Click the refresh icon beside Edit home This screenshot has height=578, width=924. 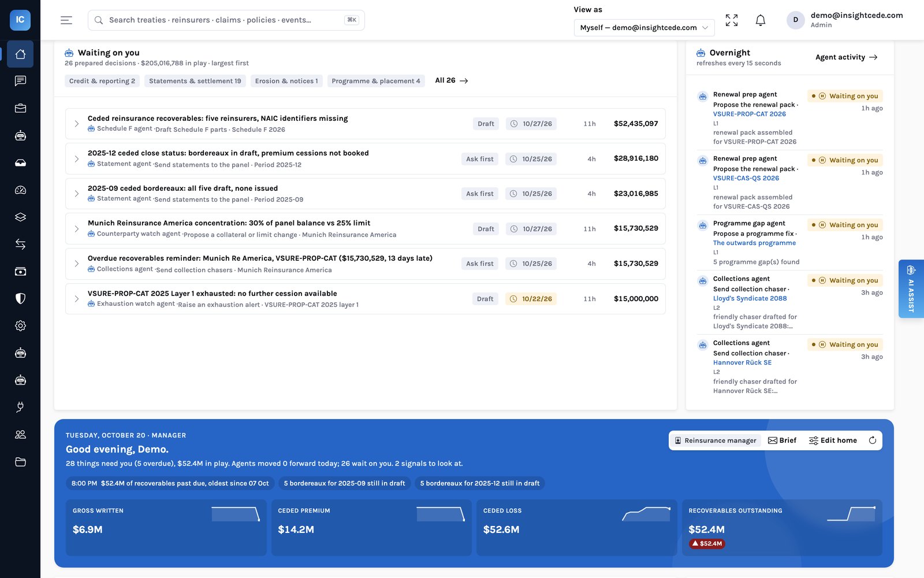873,440
